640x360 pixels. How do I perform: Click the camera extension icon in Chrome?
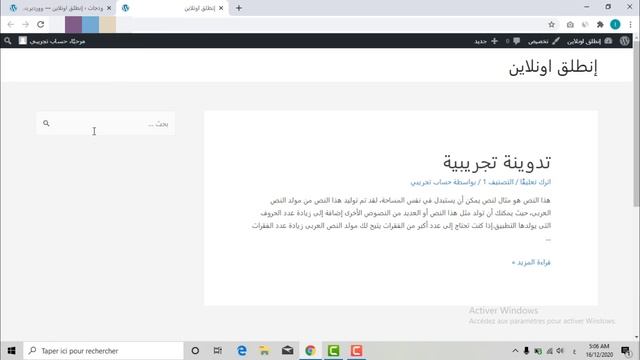pyautogui.click(x=570, y=24)
